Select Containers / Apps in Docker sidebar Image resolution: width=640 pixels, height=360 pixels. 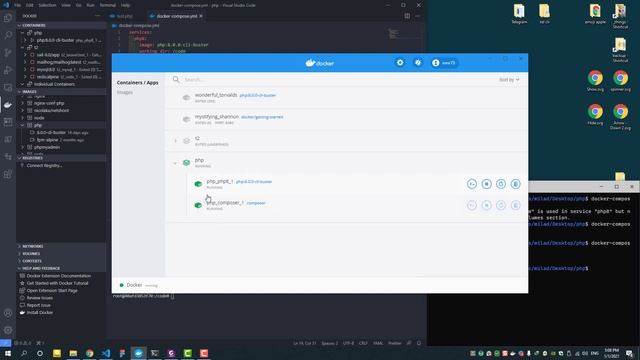pos(138,82)
